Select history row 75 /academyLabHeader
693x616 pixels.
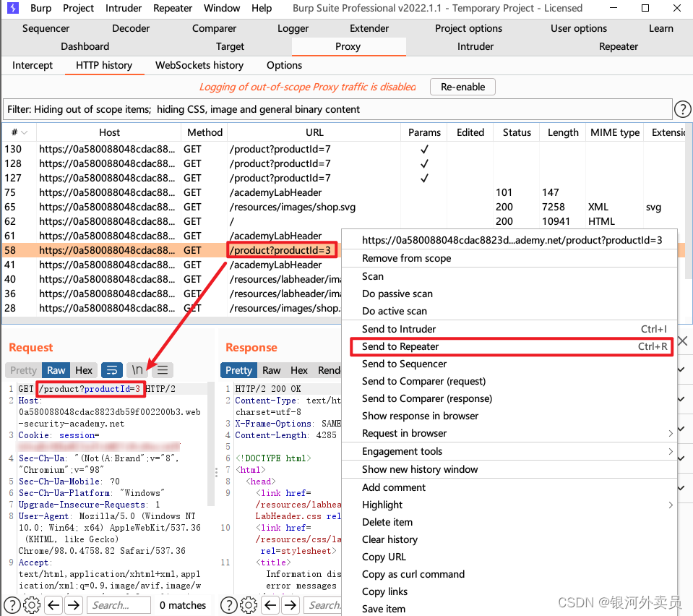(344, 193)
